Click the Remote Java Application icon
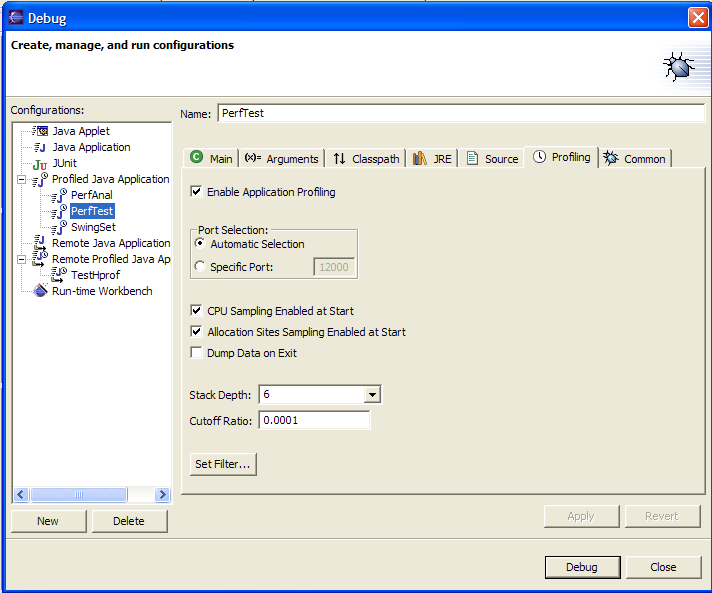Viewport: 712px width, 593px height. pos(40,243)
